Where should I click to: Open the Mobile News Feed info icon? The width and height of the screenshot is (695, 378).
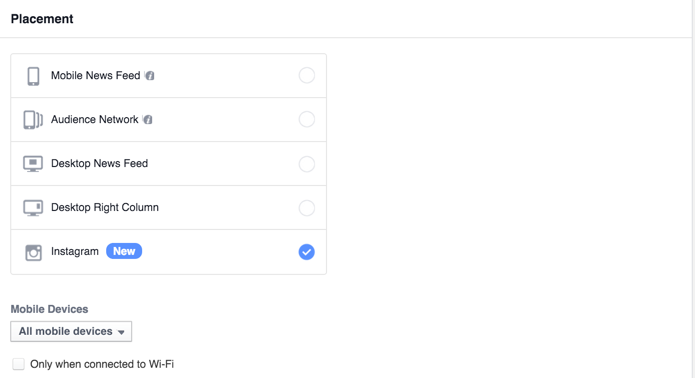pyautogui.click(x=150, y=76)
